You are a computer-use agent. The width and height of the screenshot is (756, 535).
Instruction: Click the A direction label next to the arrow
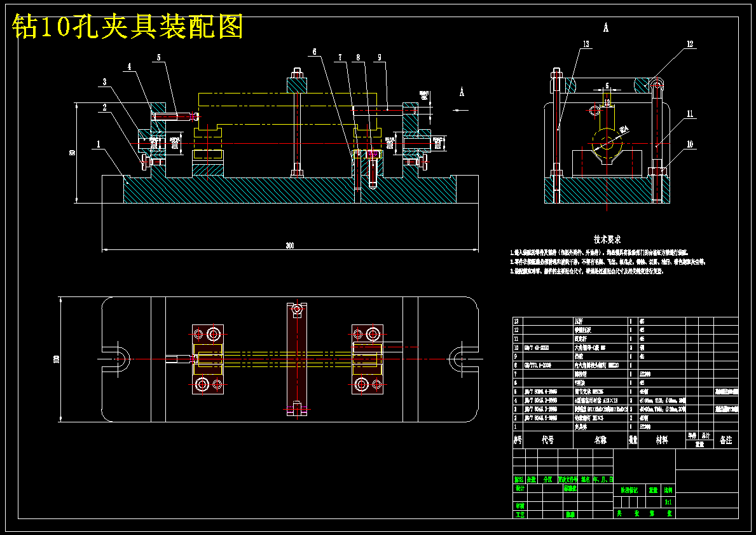click(462, 92)
